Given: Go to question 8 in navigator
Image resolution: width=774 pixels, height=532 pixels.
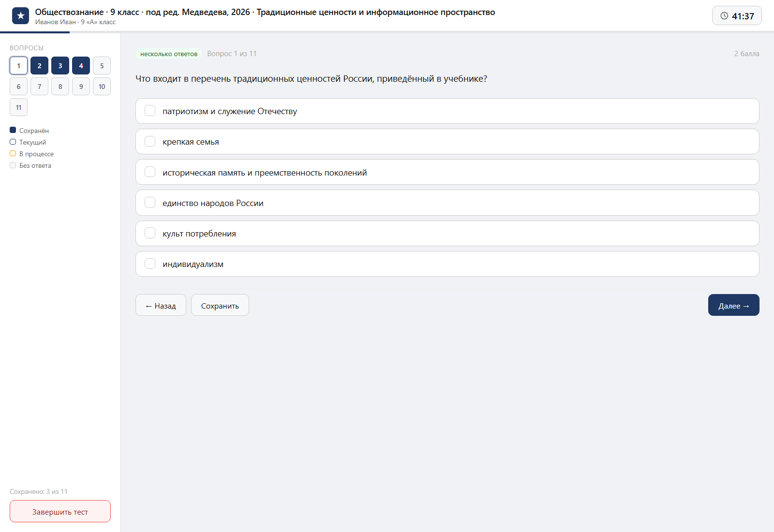Looking at the screenshot, I should pyautogui.click(x=60, y=87).
